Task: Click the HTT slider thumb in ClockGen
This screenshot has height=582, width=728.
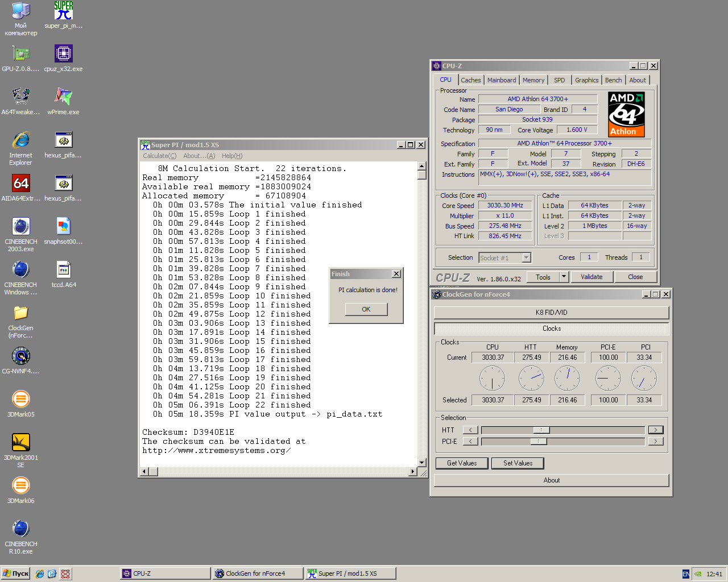Action: tap(541, 430)
